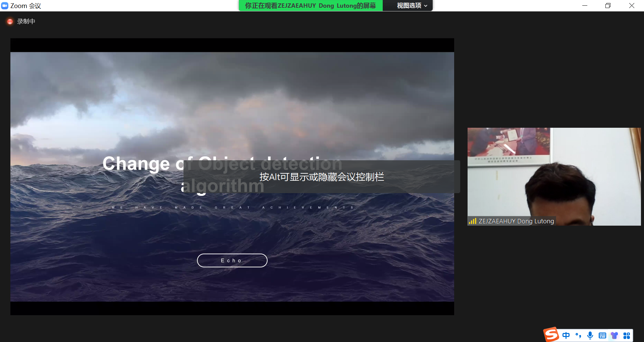
Task: Select ZEJZAEAHUY Dong Lutong video thumbnail
Action: click(x=554, y=177)
